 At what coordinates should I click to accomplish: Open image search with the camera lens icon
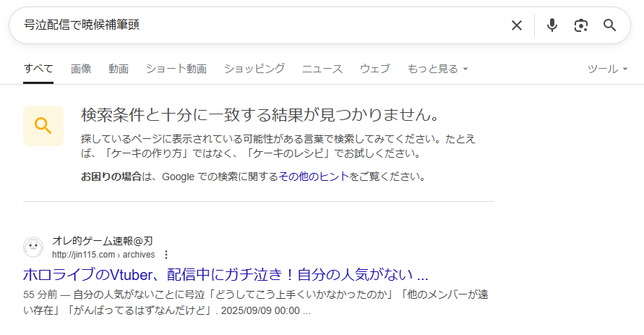580,25
